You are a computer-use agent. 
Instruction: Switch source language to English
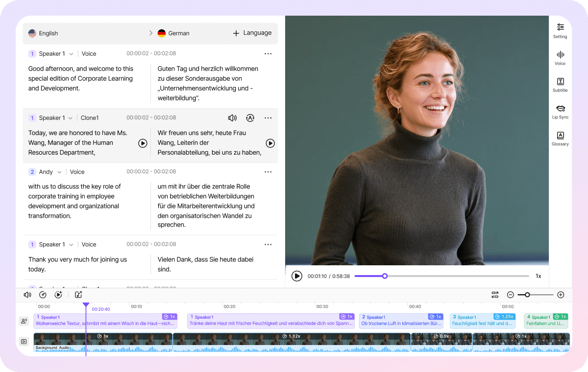pyautogui.click(x=43, y=33)
